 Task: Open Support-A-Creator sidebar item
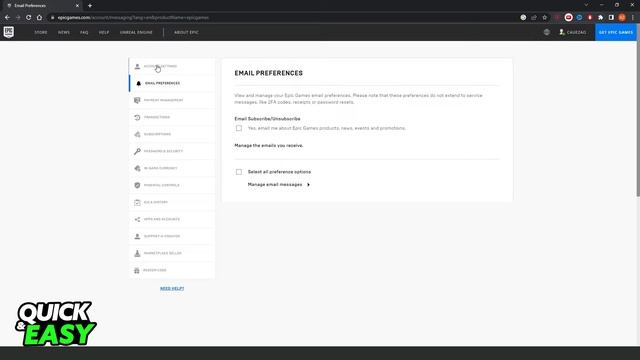tap(172, 236)
